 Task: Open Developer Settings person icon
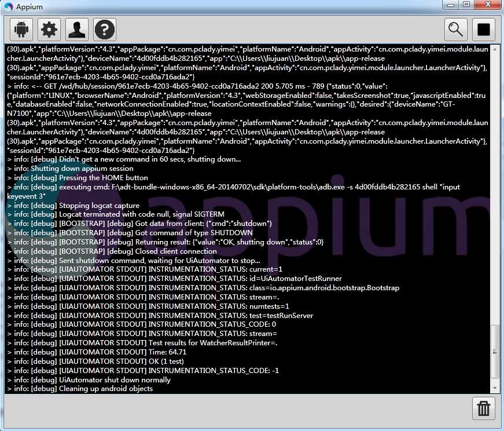pos(77,30)
